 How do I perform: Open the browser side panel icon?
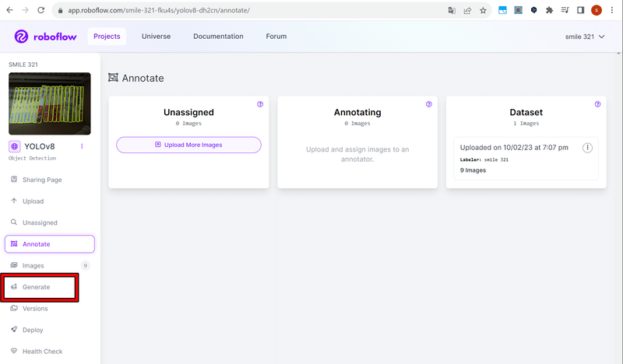(580, 10)
